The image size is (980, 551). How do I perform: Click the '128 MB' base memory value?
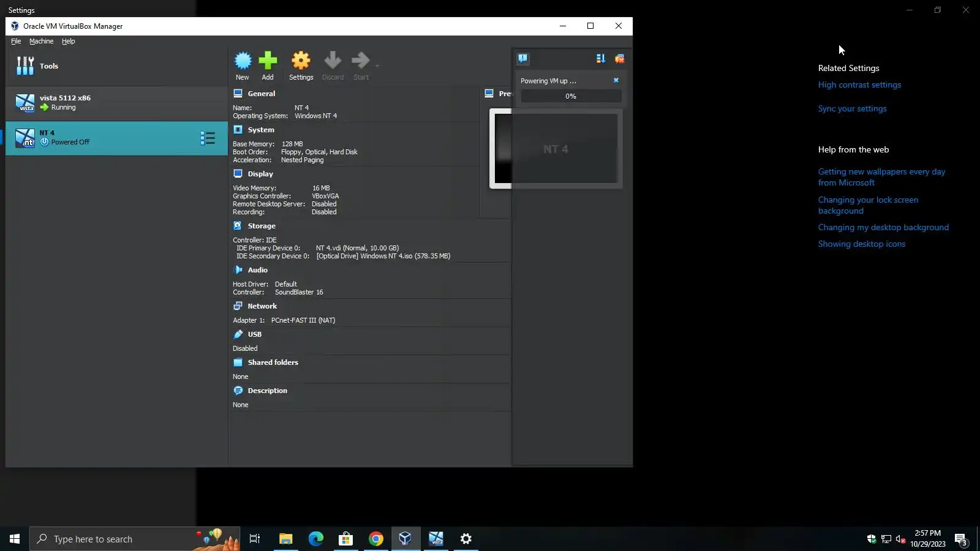pyautogui.click(x=292, y=144)
